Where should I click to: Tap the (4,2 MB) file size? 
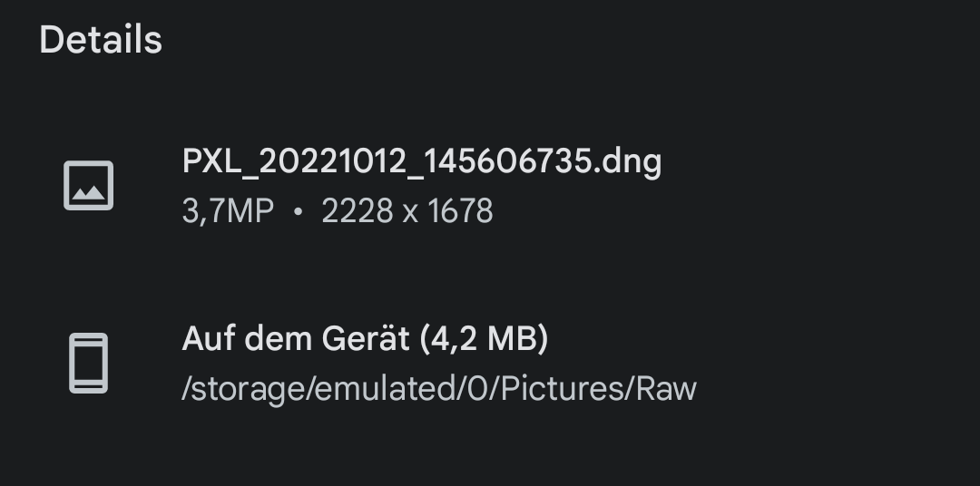pos(485,339)
